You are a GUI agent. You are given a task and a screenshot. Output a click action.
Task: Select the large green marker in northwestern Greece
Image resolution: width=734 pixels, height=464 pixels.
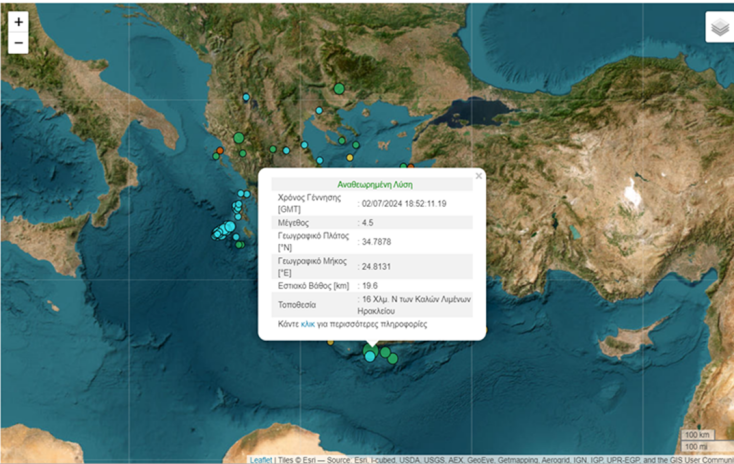(239, 138)
